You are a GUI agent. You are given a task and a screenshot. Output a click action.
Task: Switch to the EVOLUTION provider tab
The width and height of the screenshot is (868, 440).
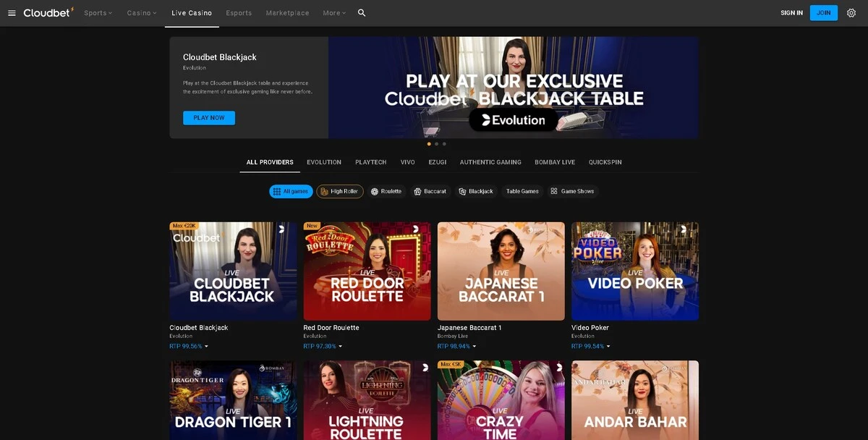coord(324,162)
